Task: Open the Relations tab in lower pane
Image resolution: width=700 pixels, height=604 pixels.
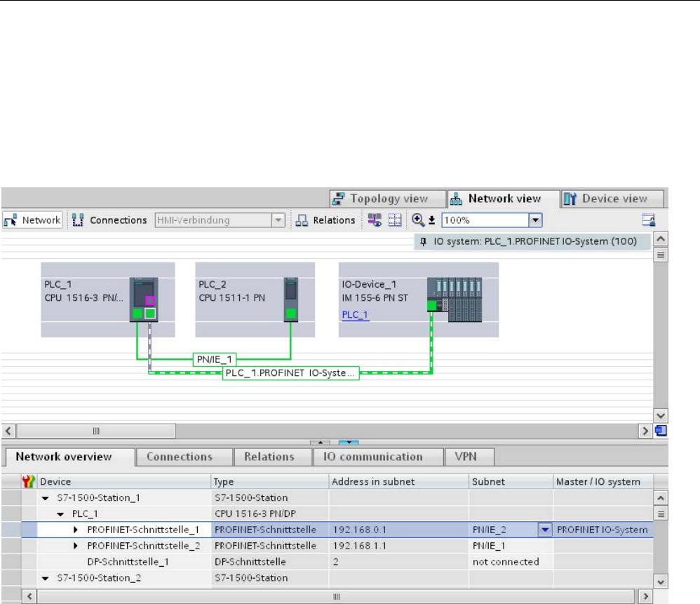Action: pos(273,457)
